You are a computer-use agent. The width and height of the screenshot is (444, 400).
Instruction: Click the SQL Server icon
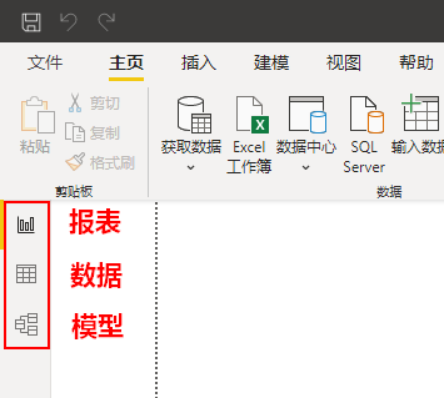pyautogui.click(x=367, y=114)
